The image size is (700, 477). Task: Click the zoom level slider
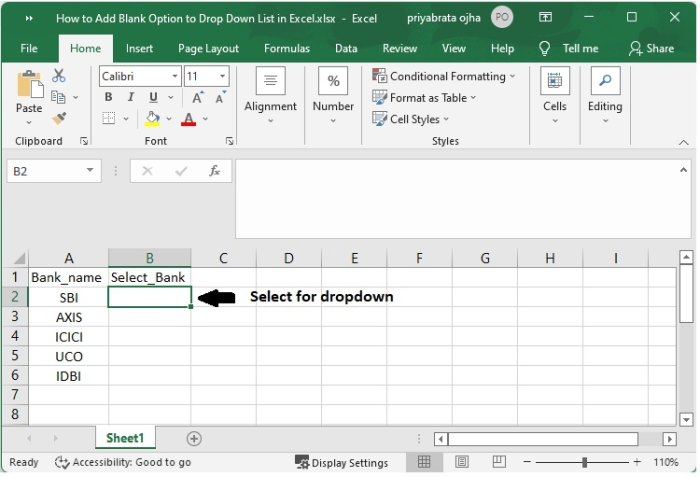[x=585, y=462]
